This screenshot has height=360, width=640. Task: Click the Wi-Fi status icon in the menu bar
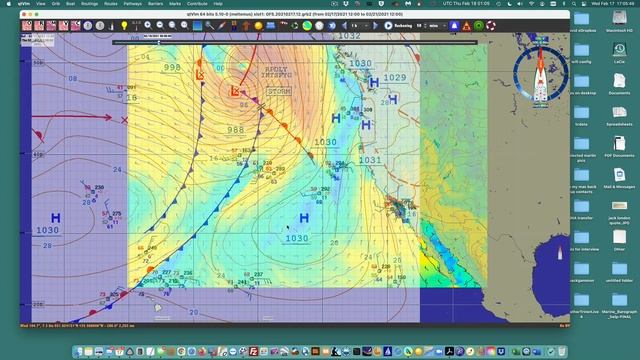point(531,4)
